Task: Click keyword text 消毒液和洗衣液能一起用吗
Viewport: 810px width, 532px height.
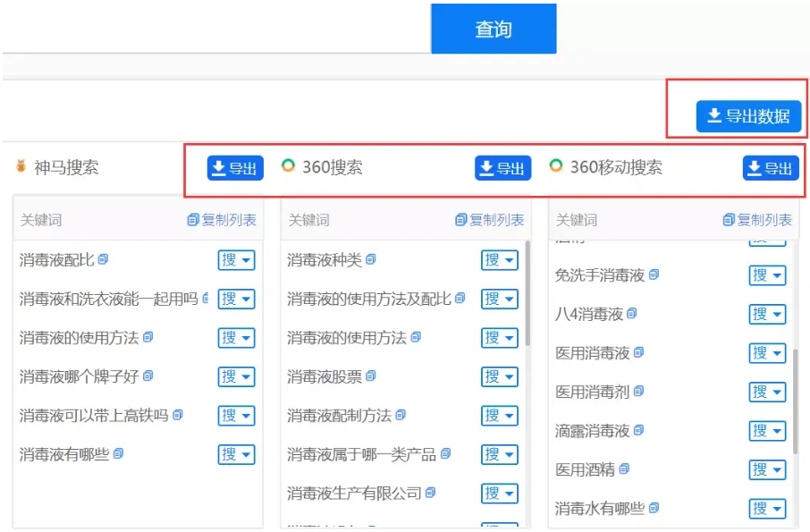Action: pyautogui.click(x=109, y=299)
